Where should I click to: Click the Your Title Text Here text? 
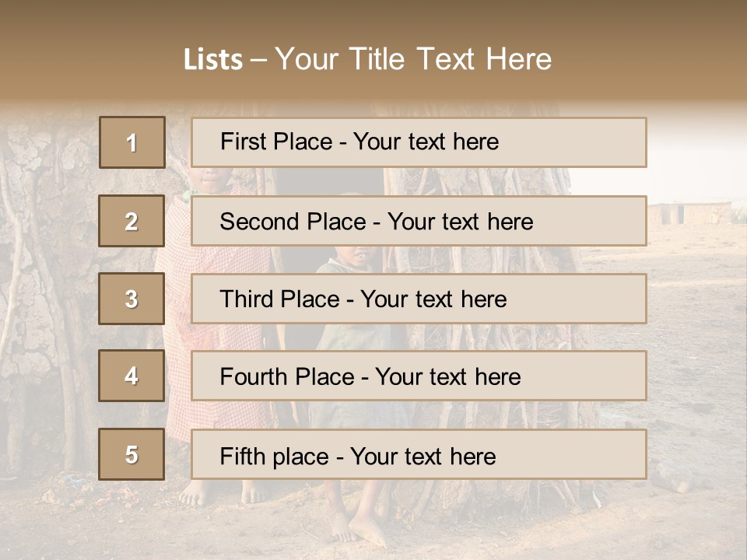[413, 59]
